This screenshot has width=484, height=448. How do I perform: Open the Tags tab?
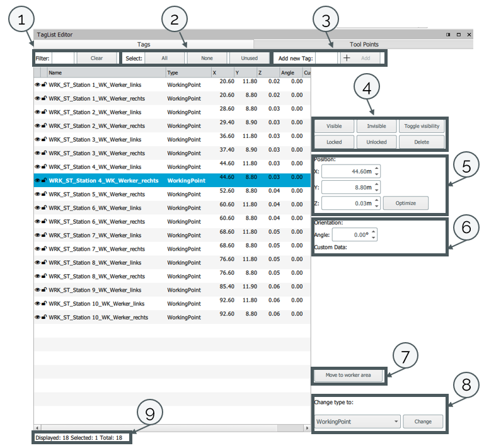point(143,44)
